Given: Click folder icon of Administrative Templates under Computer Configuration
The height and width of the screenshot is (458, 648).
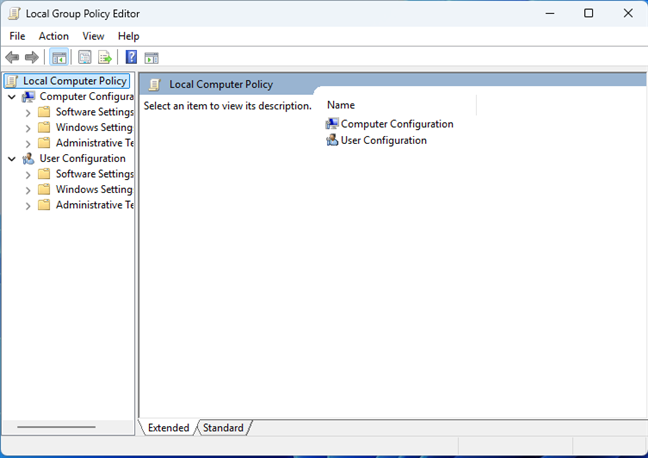Looking at the screenshot, I should pos(44,143).
